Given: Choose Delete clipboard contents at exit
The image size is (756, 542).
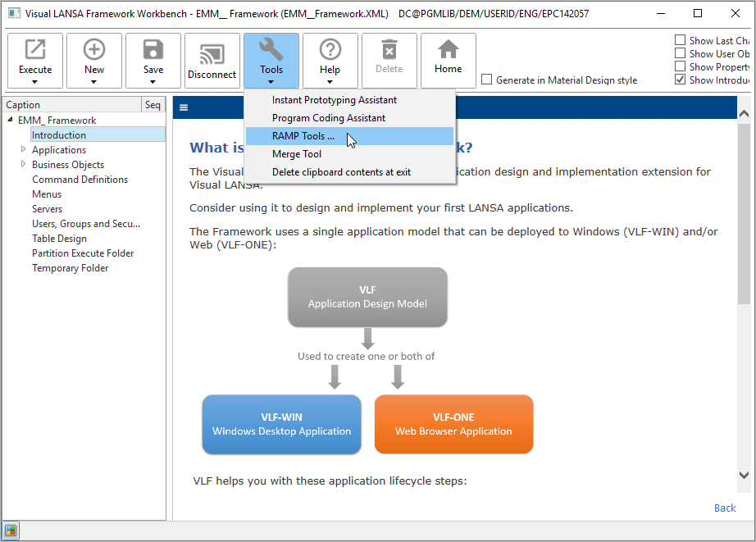Looking at the screenshot, I should 349,172.
